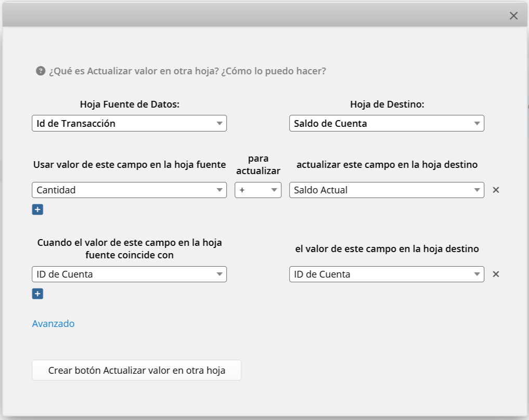The width and height of the screenshot is (529, 420).
Task: Click label actualizar este campo en la hoja destino
Action: [x=387, y=164]
